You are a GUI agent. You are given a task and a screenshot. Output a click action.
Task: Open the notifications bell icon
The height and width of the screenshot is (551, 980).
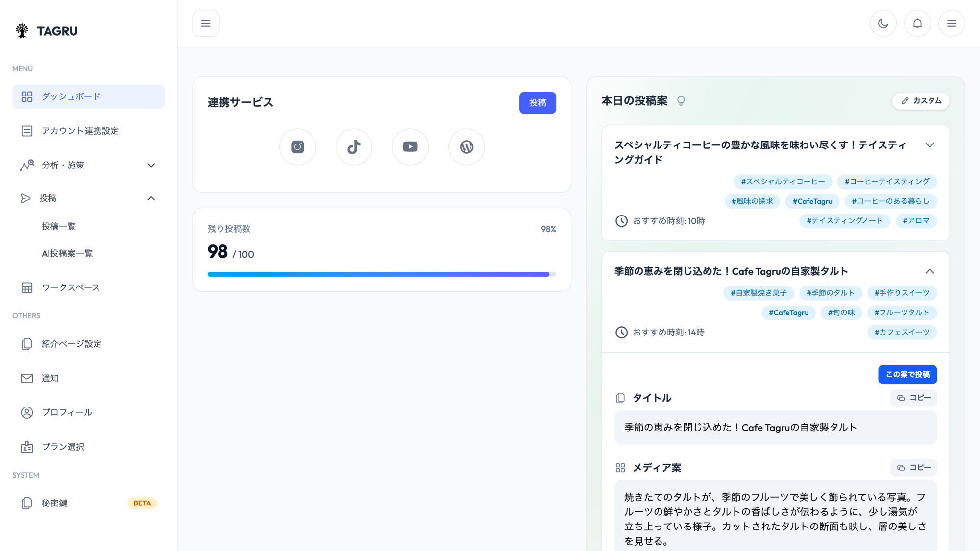point(917,24)
